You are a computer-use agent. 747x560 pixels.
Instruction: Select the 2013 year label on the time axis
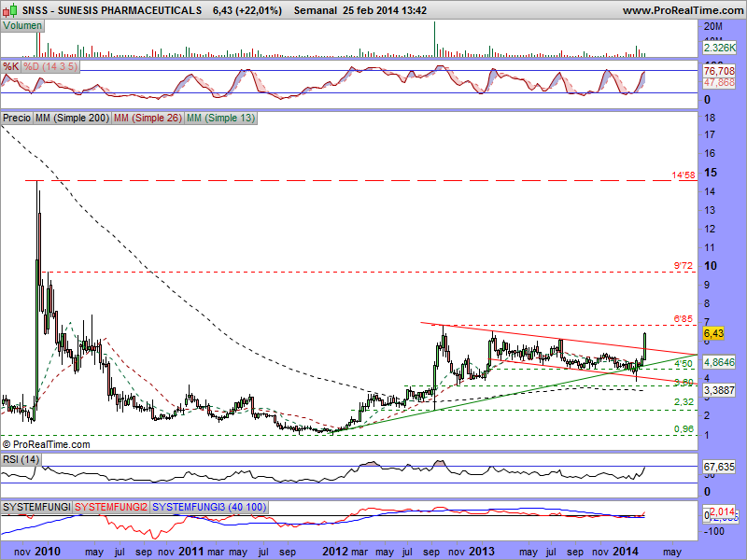coord(482,552)
